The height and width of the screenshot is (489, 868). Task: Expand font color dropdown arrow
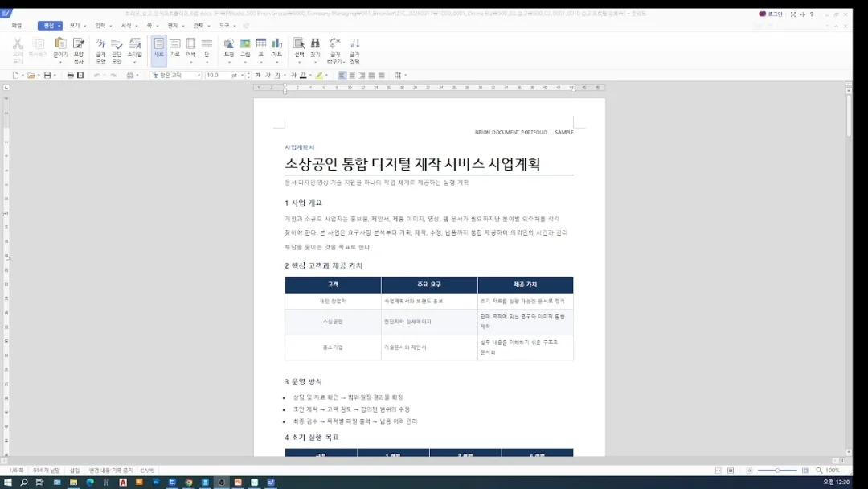pos(310,76)
